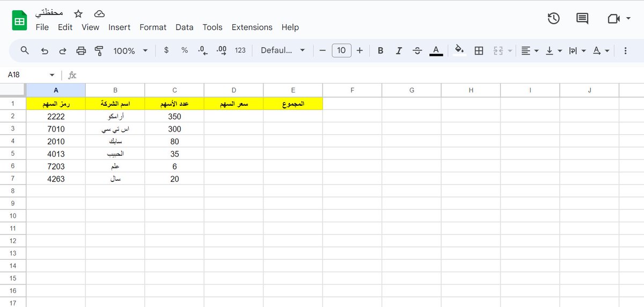Select column A header

pos(56,90)
